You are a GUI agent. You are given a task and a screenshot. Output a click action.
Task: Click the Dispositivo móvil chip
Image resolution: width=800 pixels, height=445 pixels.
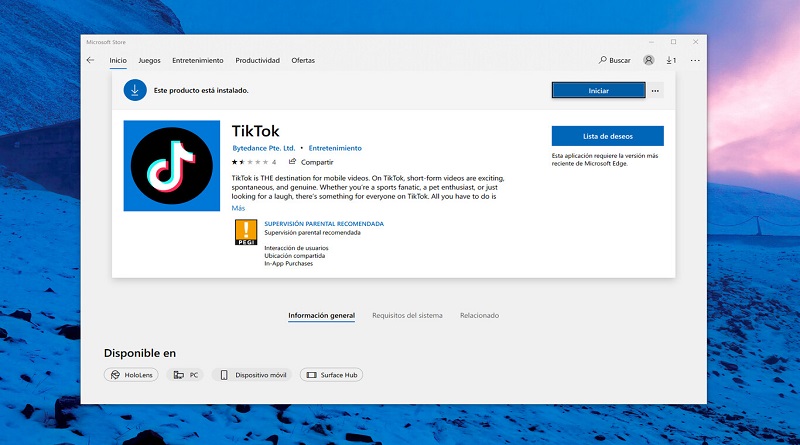(x=252, y=375)
